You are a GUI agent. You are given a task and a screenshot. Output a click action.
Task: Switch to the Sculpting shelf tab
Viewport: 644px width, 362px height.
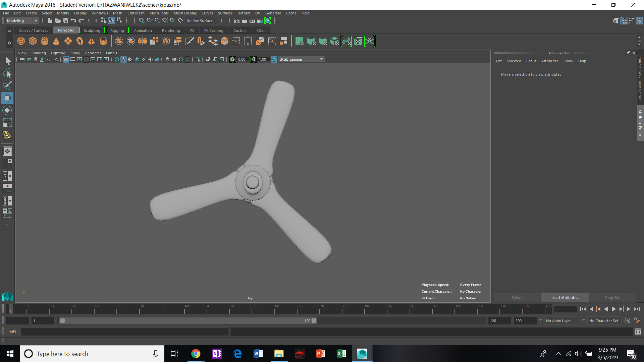pyautogui.click(x=92, y=30)
